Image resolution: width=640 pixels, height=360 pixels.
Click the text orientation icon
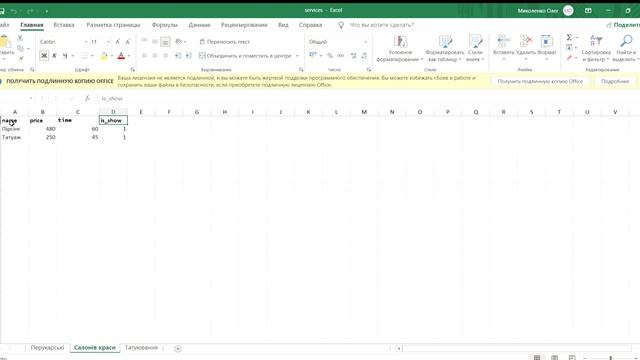(178, 42)
